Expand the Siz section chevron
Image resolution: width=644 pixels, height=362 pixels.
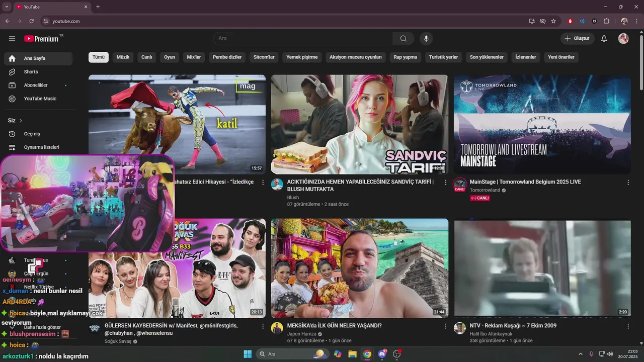[x=21, y=121]
